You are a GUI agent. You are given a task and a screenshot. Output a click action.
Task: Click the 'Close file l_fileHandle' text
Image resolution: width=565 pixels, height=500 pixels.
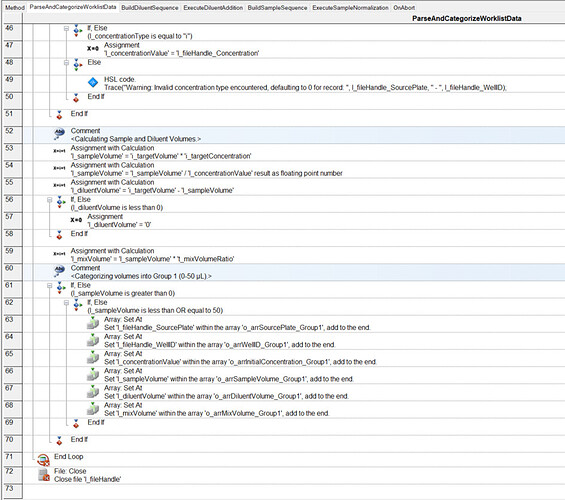[x=88, y=479]
